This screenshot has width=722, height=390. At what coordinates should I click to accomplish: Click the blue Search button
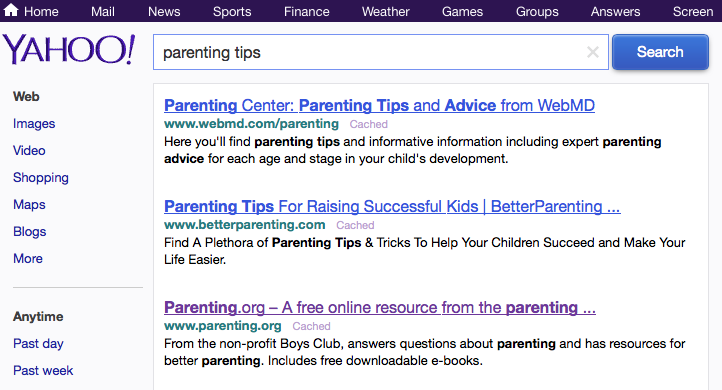[x=660, y=52]
